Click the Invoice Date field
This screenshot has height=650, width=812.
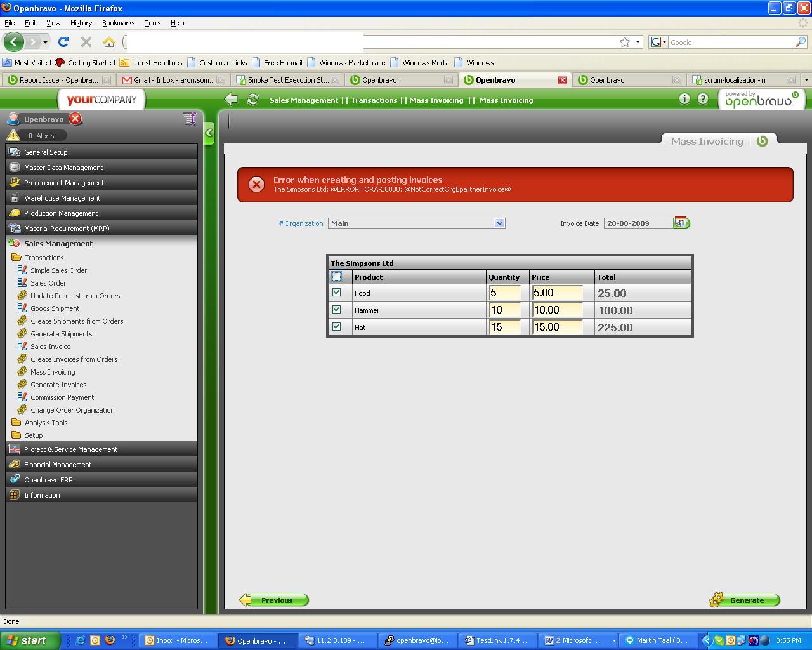point(639,223)
